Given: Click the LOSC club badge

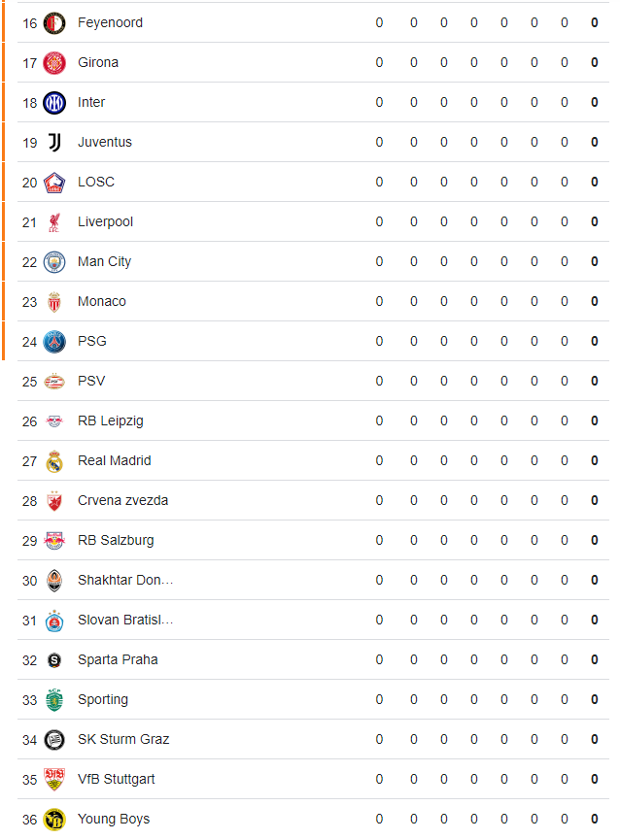Looking at the screenshot, I should pyautogui.click(x=54, y=183).
